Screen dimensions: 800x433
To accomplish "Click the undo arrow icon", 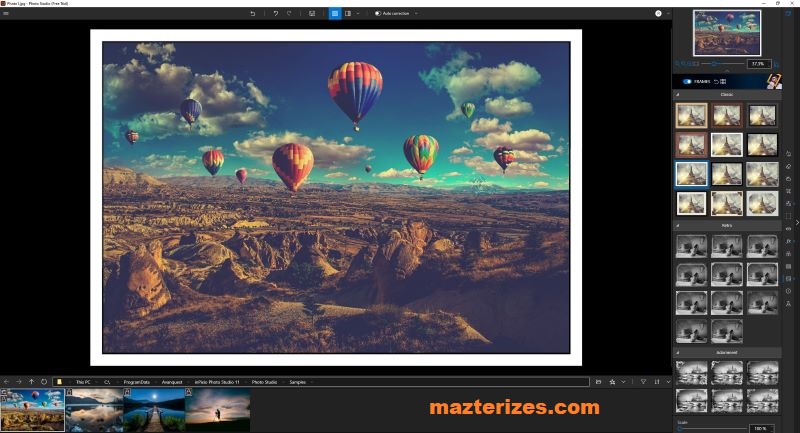I will [x=276, y=14].
